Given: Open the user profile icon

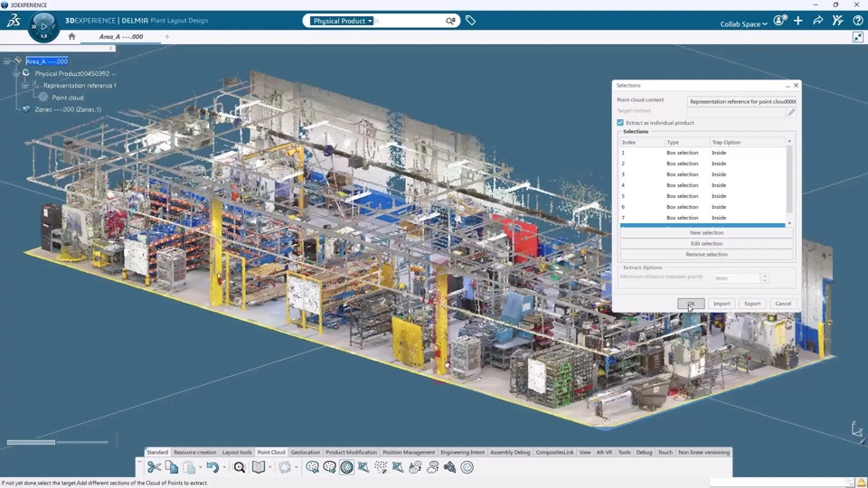Looking at the screenshot, I should 779,21.
